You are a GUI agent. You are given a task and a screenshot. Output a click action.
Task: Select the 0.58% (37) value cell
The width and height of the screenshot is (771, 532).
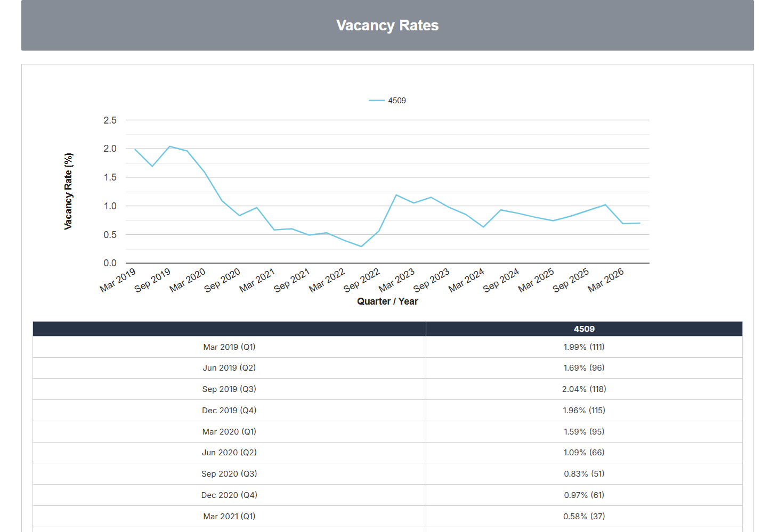584,517
